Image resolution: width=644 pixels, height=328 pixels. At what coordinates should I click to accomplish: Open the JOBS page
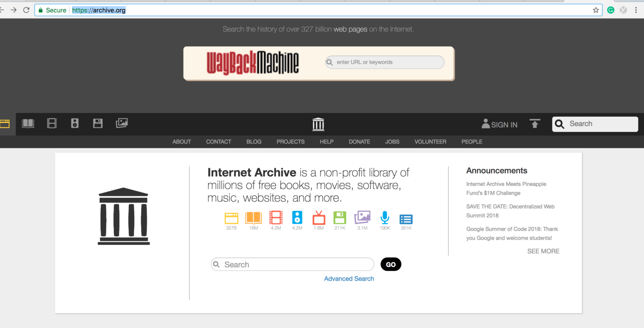(392, 142)
